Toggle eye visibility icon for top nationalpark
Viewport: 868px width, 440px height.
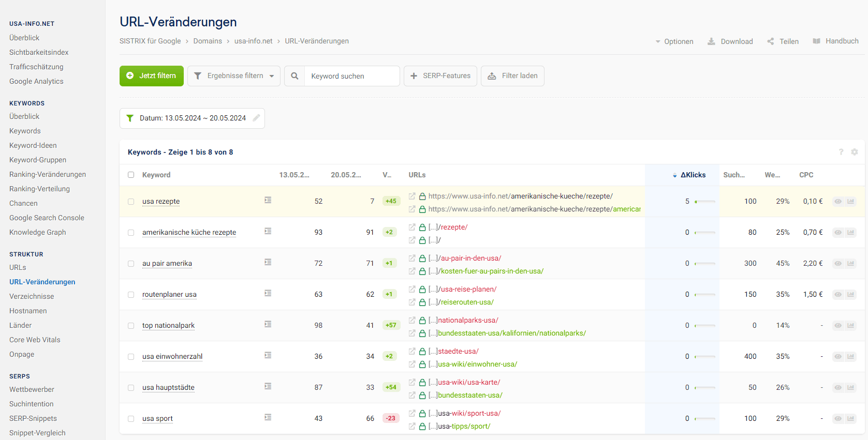(838, 325)
